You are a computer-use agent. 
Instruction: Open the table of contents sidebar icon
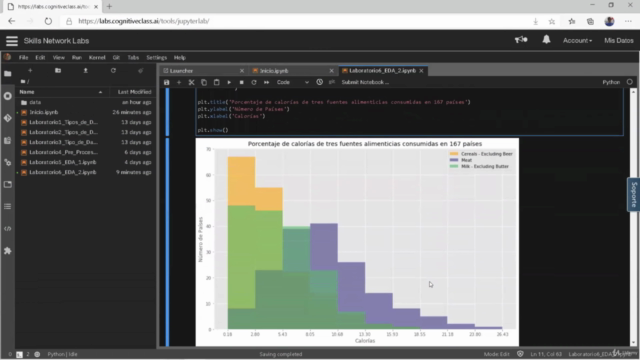pos(8,207)
